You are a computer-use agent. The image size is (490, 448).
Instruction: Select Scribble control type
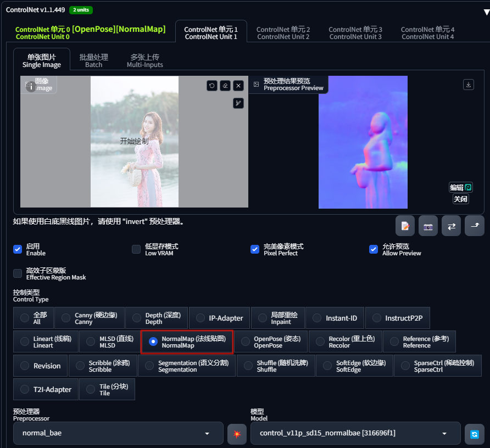tap(103, 366)
